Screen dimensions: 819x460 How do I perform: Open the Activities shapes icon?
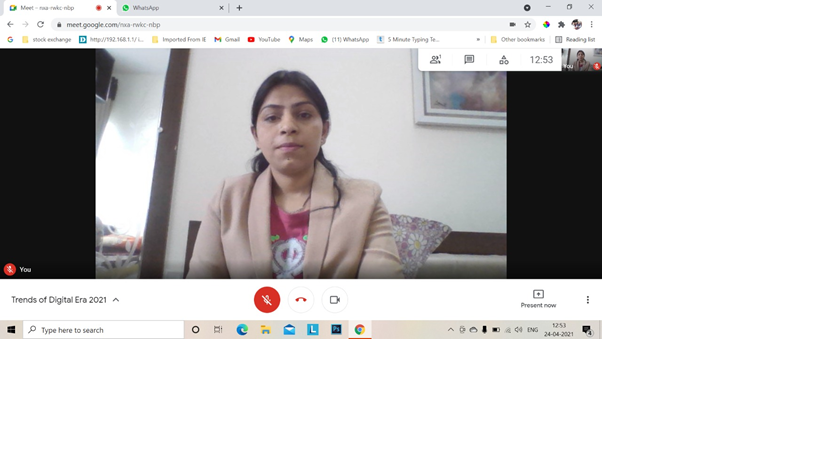pyautogui.click(x=504, y=60)
